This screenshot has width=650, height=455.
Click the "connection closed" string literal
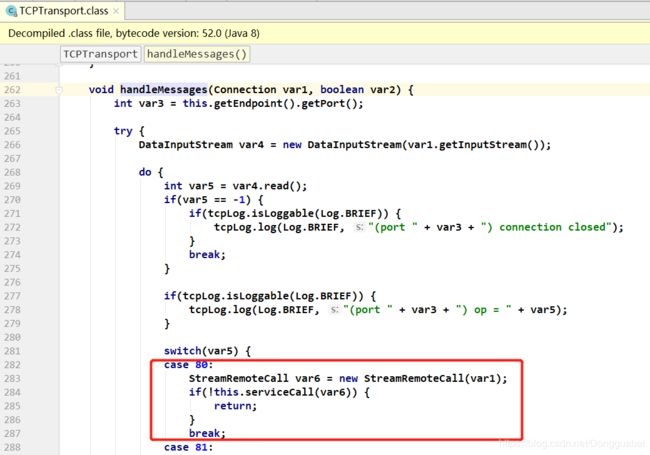546,227
